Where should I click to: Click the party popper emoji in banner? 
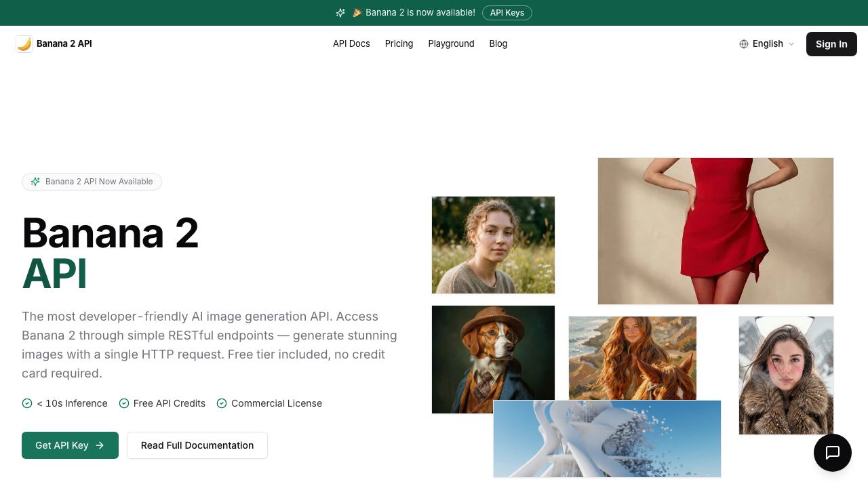[x=357, y=13]
